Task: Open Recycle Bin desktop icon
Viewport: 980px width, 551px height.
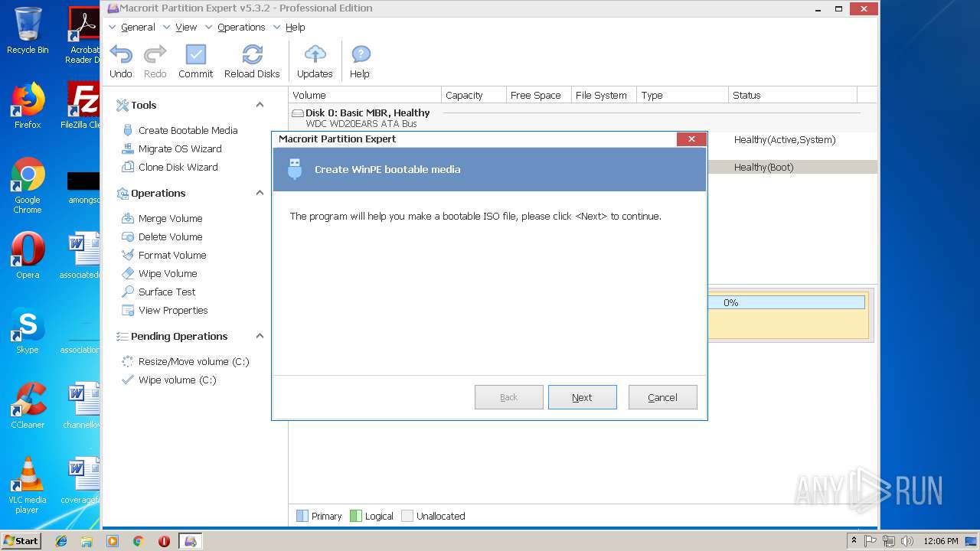Action: [28, 31]
